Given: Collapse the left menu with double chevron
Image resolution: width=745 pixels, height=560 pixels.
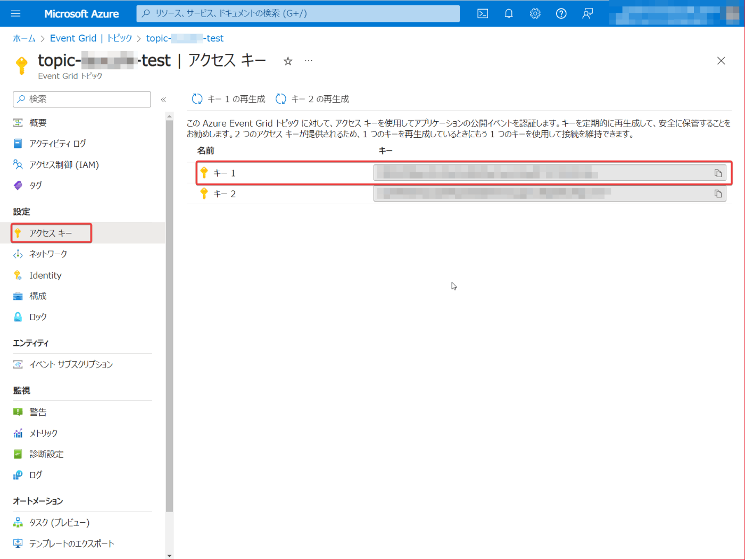Looking at the screenshot, I should [x=163, y=99].
